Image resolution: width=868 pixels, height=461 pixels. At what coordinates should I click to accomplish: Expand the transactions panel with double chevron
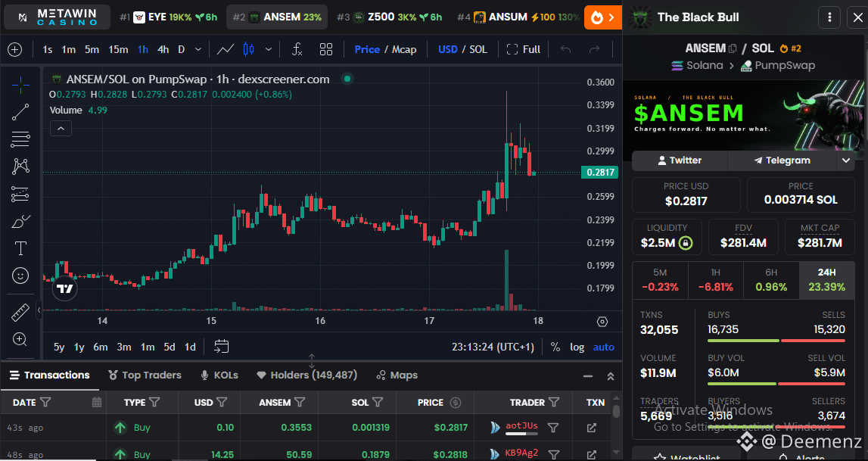[611, 376]
